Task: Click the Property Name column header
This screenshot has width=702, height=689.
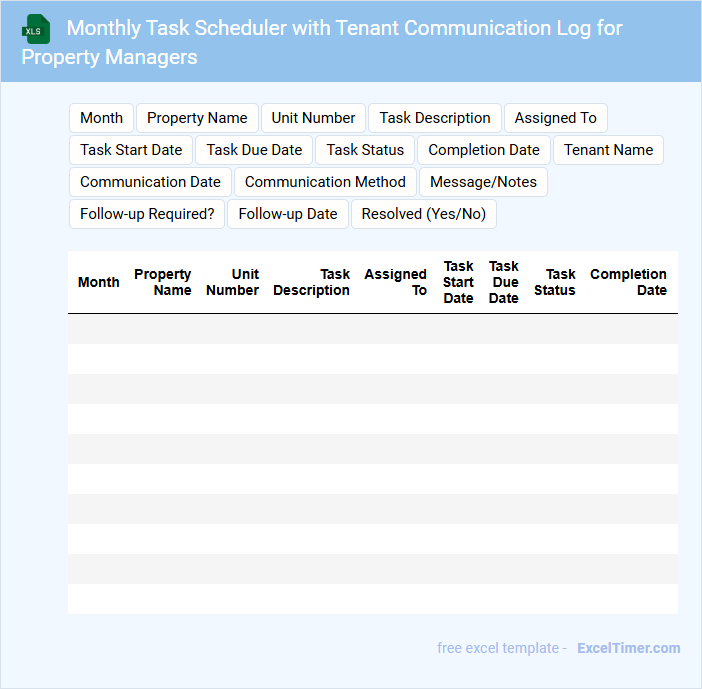Action: point(163,282)
